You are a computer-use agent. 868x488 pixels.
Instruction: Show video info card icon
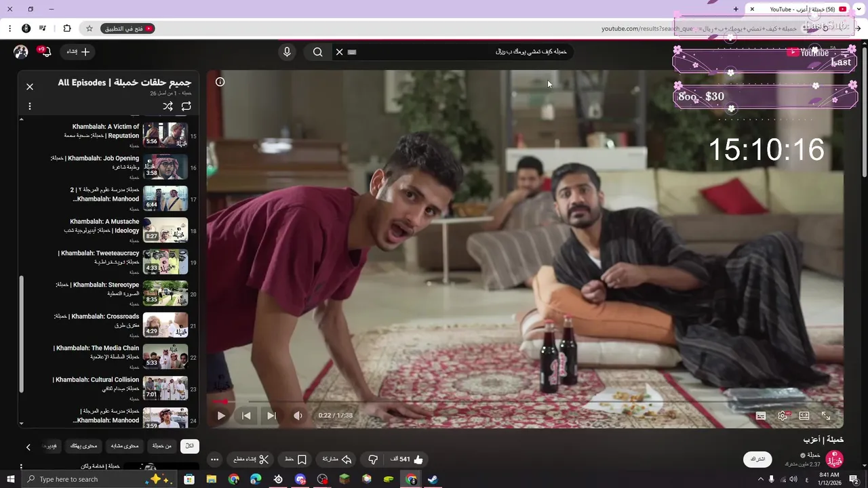click(x=220, y=82)
